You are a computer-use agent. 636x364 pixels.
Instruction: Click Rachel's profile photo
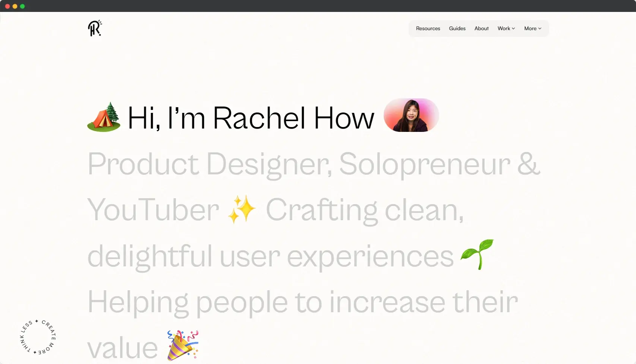(x=411, y=115)
